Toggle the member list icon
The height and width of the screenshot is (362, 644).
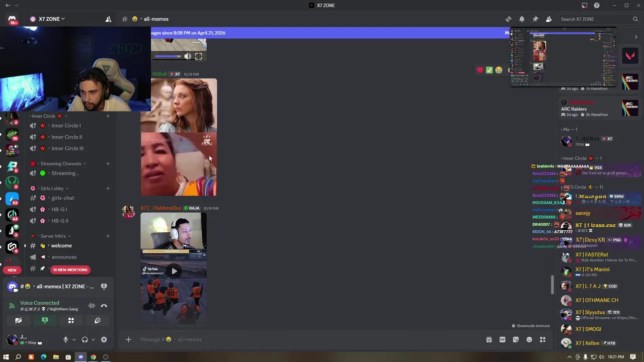click(548, 19)
